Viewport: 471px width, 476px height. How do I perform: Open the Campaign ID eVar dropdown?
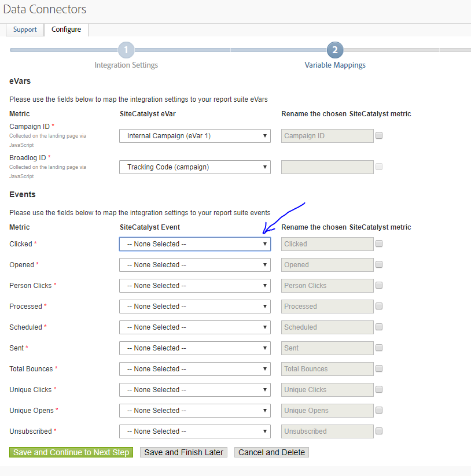tap(195, 136)
